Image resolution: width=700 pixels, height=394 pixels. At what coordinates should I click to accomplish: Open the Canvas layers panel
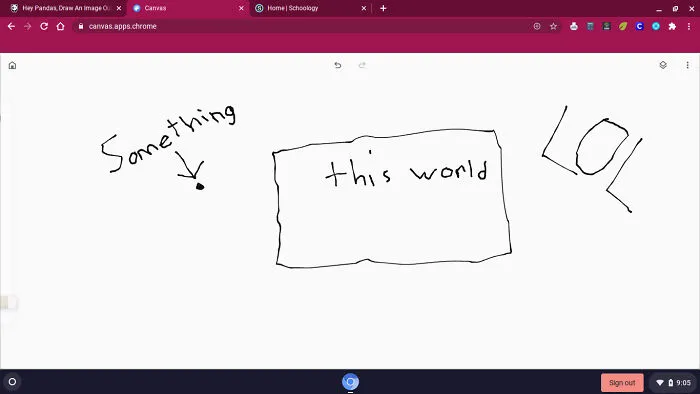(663, 65)
